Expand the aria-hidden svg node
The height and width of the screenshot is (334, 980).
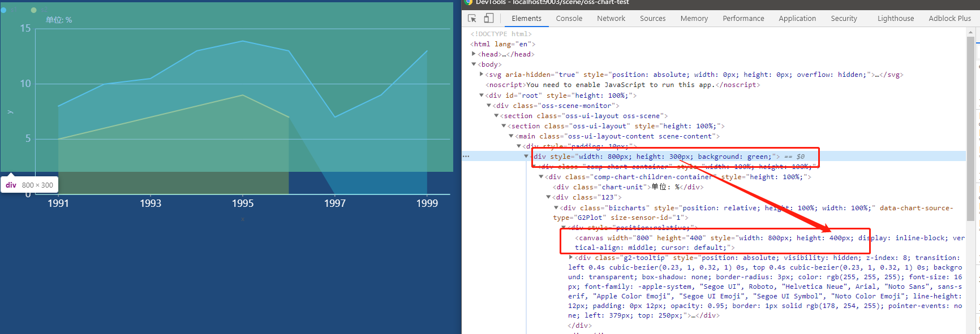click(x=482, y=75)
